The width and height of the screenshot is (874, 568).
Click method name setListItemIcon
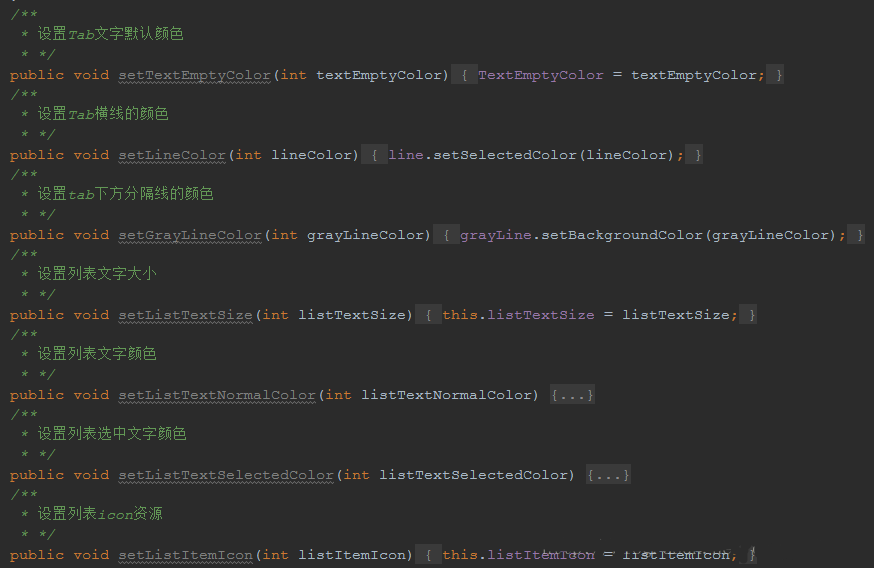186,555
